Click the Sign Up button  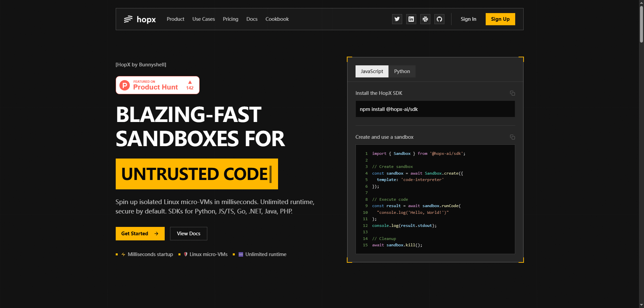500,19
